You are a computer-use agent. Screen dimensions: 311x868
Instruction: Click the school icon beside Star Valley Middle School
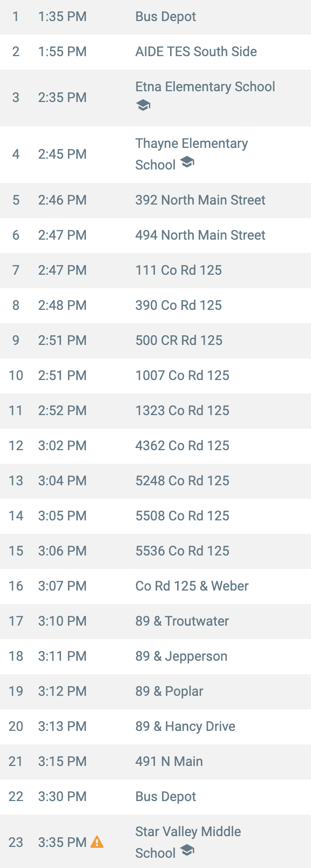point(187,850)
